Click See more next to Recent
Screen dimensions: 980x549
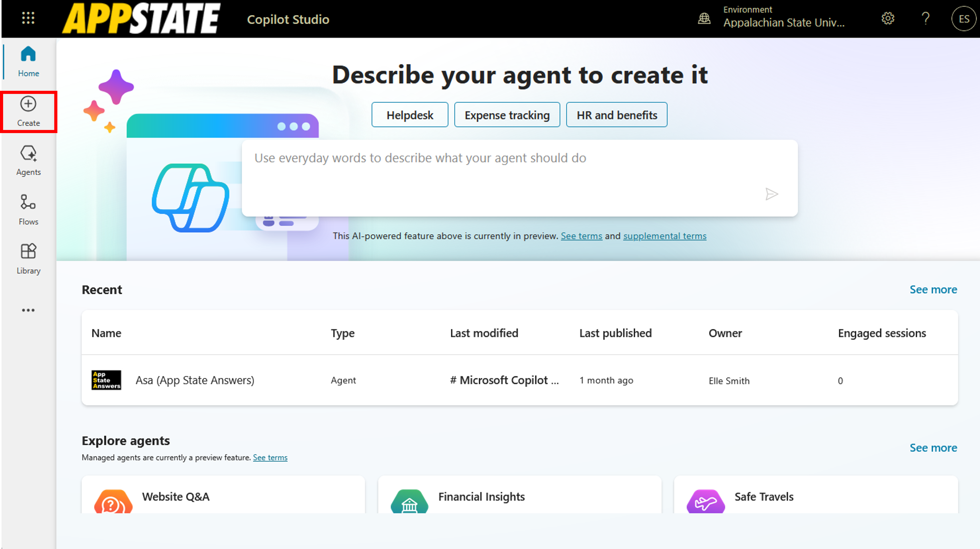[x=933, y=290]
